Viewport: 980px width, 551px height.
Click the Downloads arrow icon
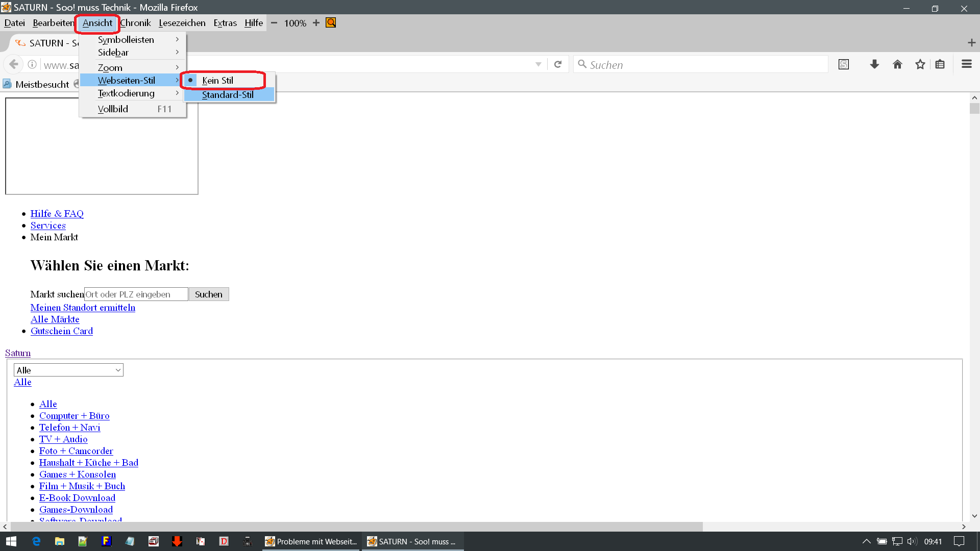click(874, 64)
